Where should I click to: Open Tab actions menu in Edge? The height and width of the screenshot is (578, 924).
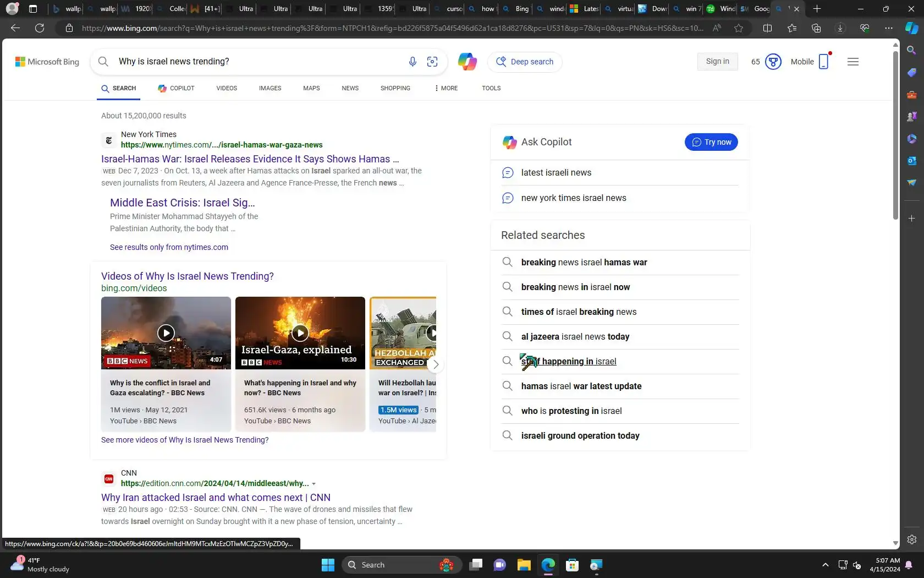(33, 9)
